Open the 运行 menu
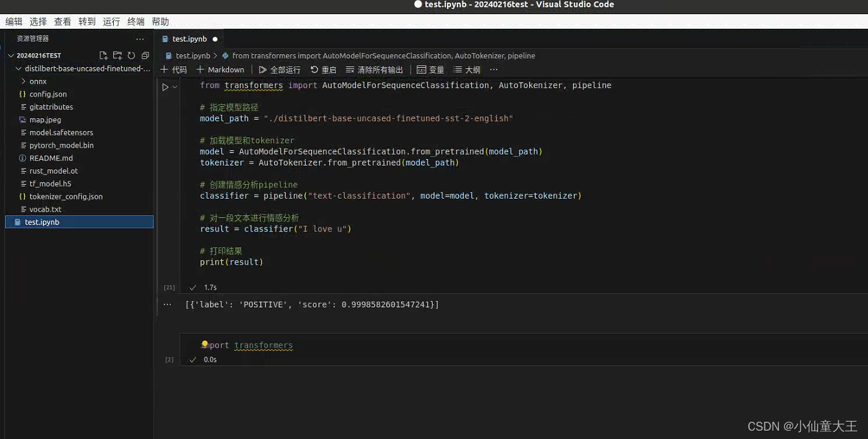Viewport: 868px width, 439px height. click(x=111, y=21)
